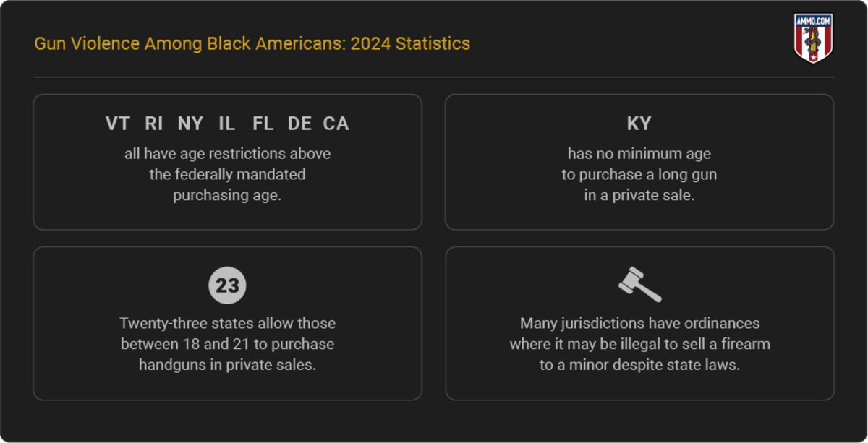Select the RI state abbreviation
The image size is (868, 443).
point(153,124)
